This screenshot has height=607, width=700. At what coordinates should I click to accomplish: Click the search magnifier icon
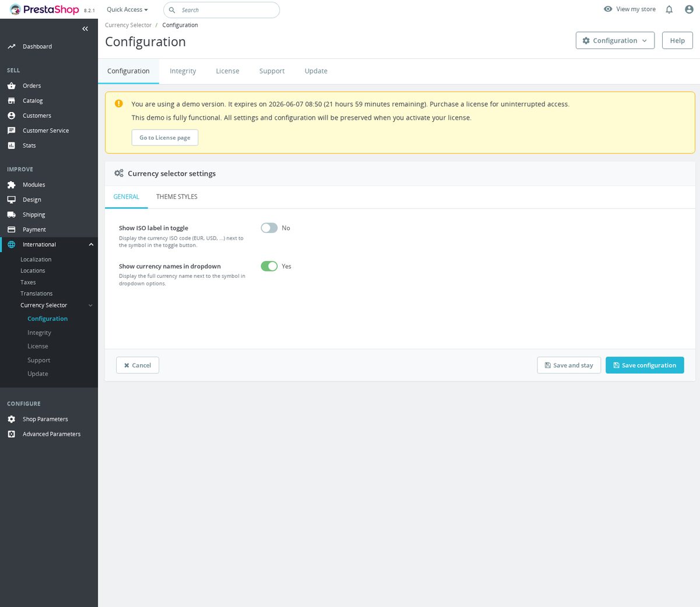click(x=172, y=10)
